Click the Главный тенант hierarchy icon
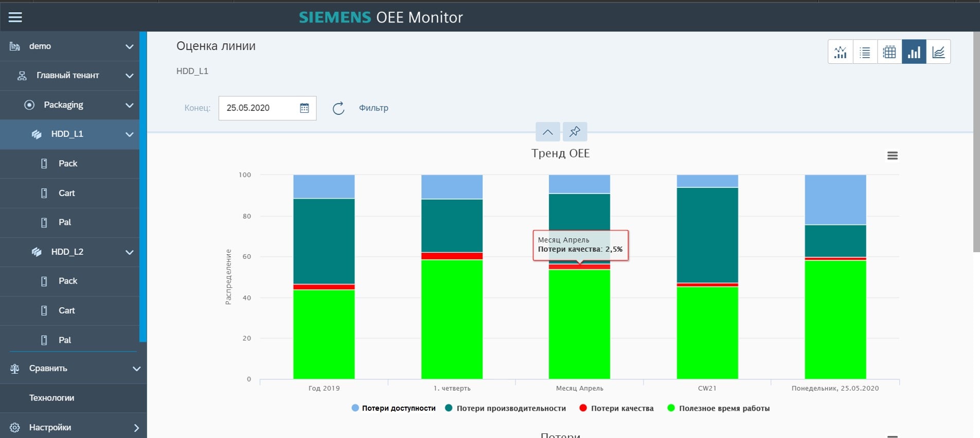The image size is (980, 438). [22, 76]
